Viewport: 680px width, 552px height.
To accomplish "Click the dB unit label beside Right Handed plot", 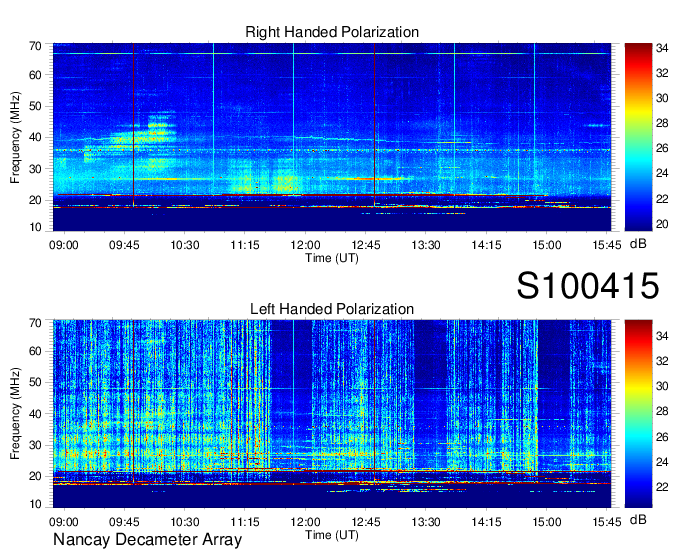I will [638, 244].
